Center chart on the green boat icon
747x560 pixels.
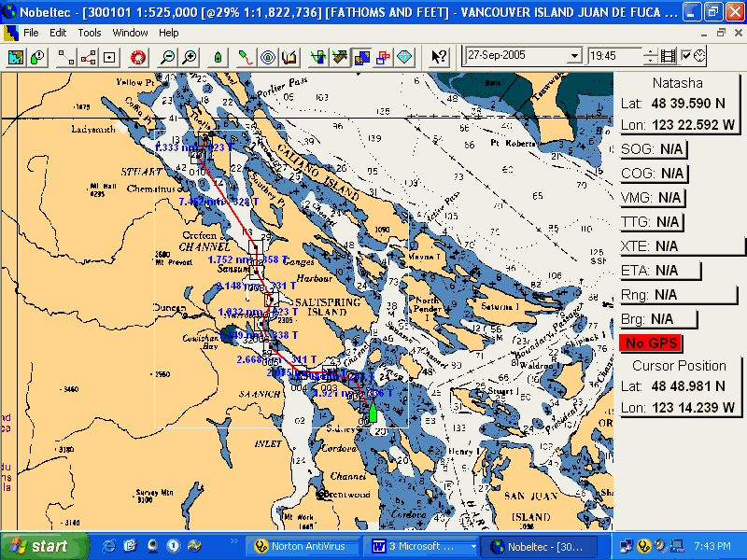pos(218,57)
